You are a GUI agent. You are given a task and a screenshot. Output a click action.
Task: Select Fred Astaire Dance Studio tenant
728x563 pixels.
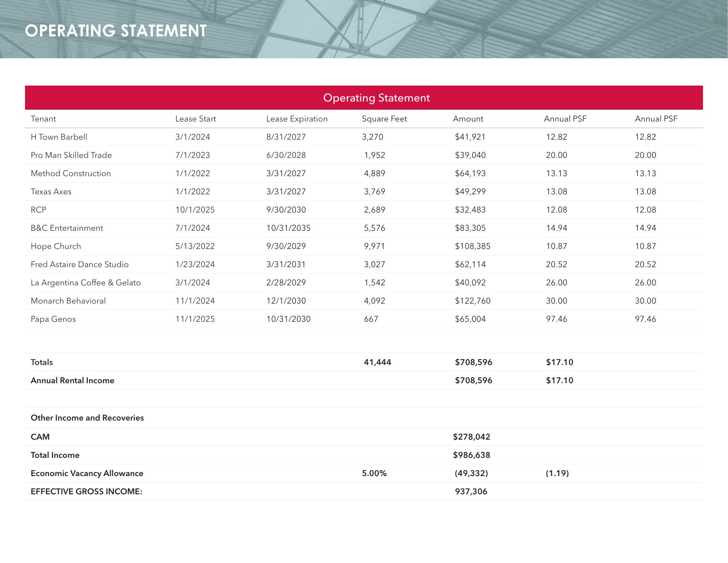[80, 264]
